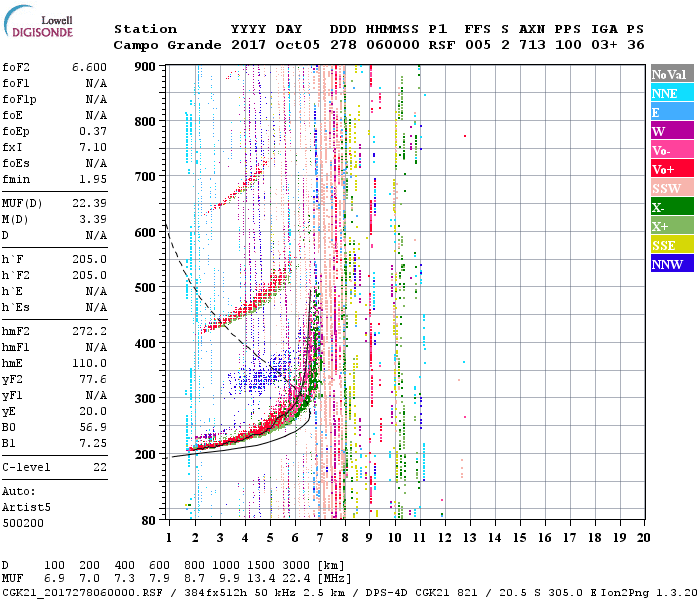Click the D distance 3000 in table
Screen dimensions: 700x600
(x=296, y=566)
